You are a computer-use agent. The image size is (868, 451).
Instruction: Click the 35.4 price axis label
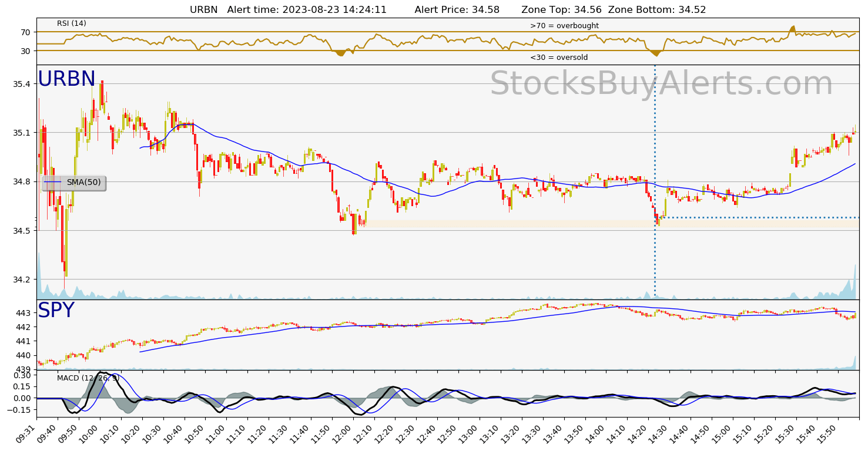coord(21,84)
